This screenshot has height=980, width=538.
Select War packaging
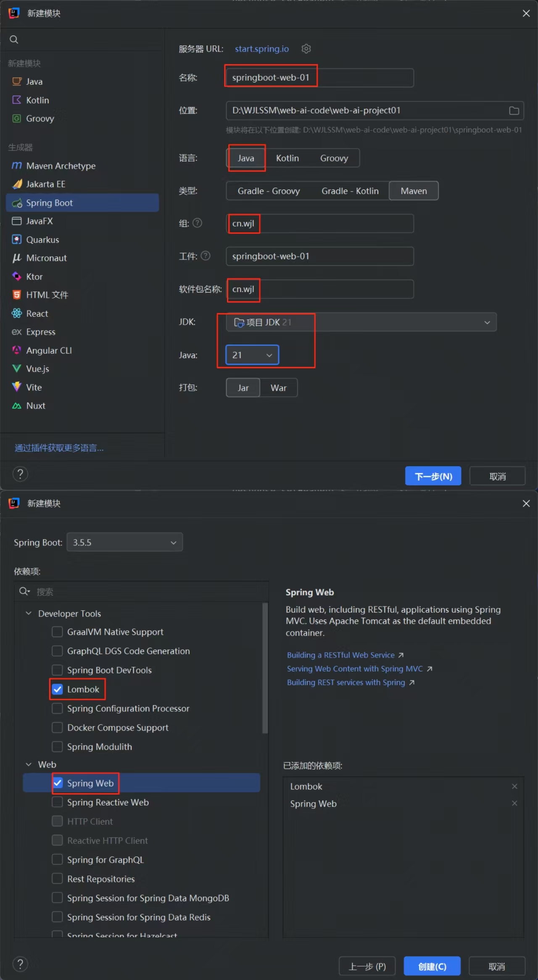279,388
